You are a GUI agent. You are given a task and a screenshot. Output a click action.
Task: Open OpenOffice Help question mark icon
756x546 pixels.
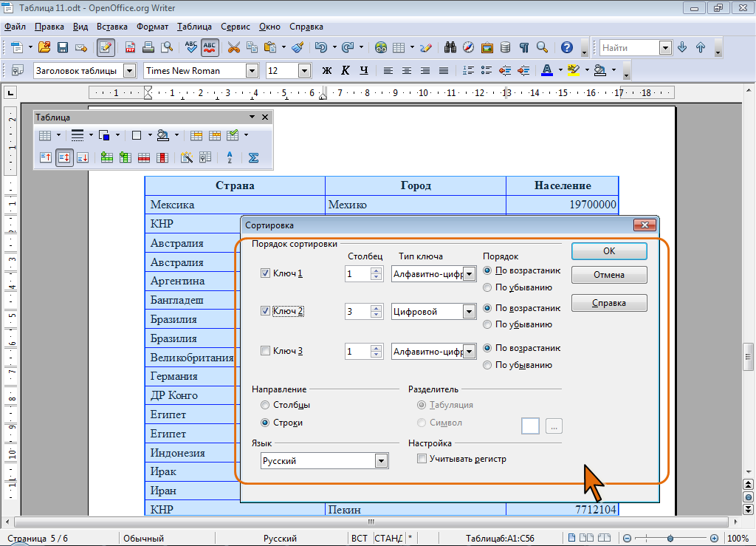[x=567, y=47]
